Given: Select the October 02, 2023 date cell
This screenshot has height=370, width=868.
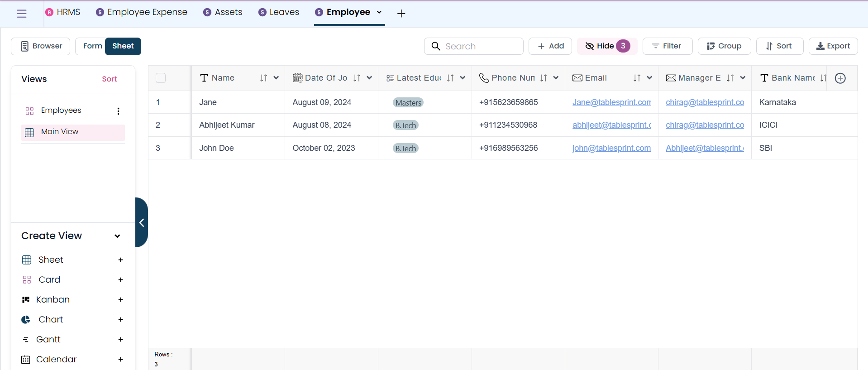Looking at the screenshot, I should (x=331, y=148).
